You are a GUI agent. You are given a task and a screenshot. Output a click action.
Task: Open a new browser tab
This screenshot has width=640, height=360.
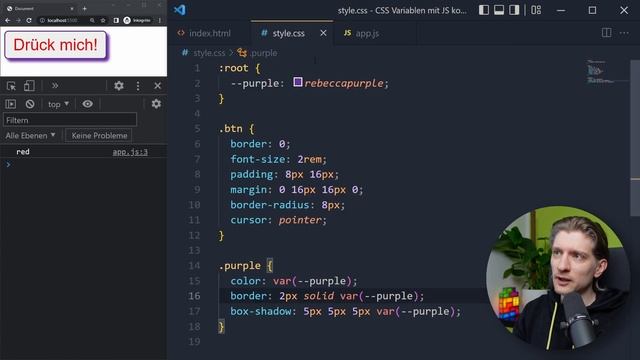(x=84, y=8)
